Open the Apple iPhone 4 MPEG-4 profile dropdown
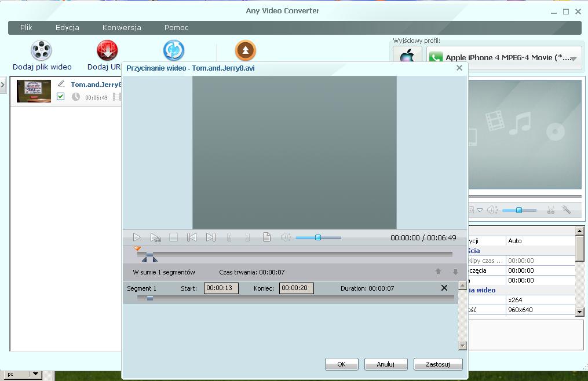Image resolution: width=588 pixels, height=381 pixels. pos(505,58)
